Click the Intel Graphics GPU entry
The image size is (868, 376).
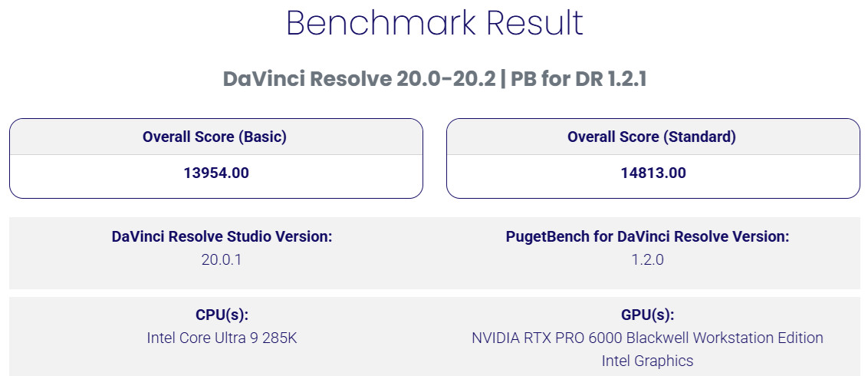click(647, 361)
